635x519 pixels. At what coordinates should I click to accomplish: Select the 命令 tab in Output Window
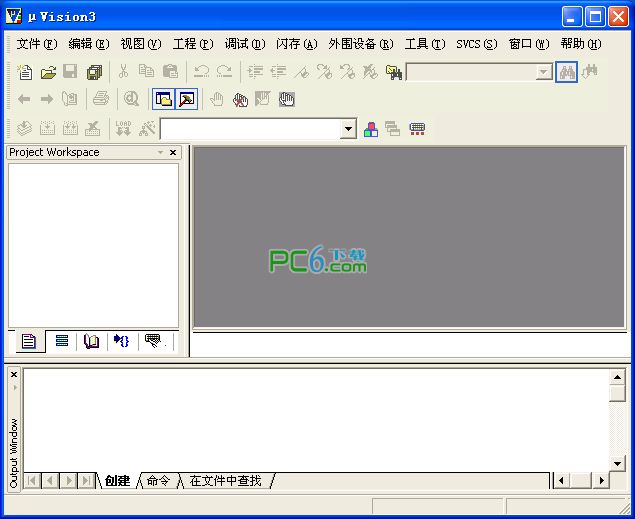(158, 481)
